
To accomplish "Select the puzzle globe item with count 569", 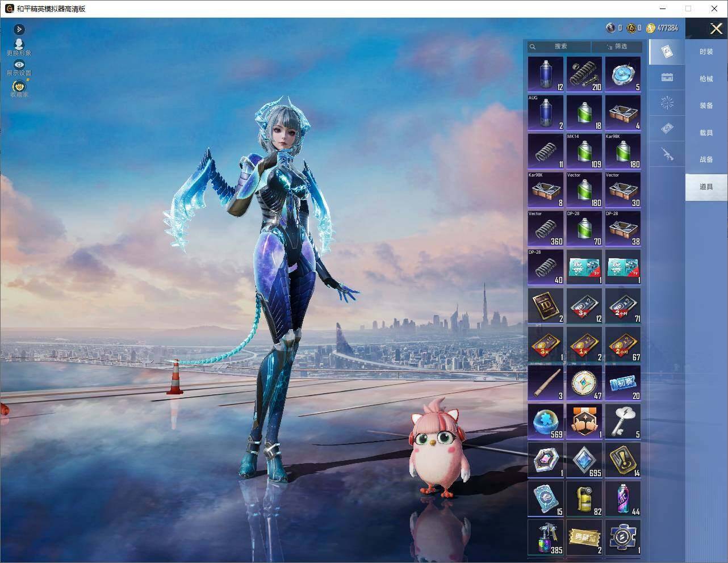I will click(546, 421).
